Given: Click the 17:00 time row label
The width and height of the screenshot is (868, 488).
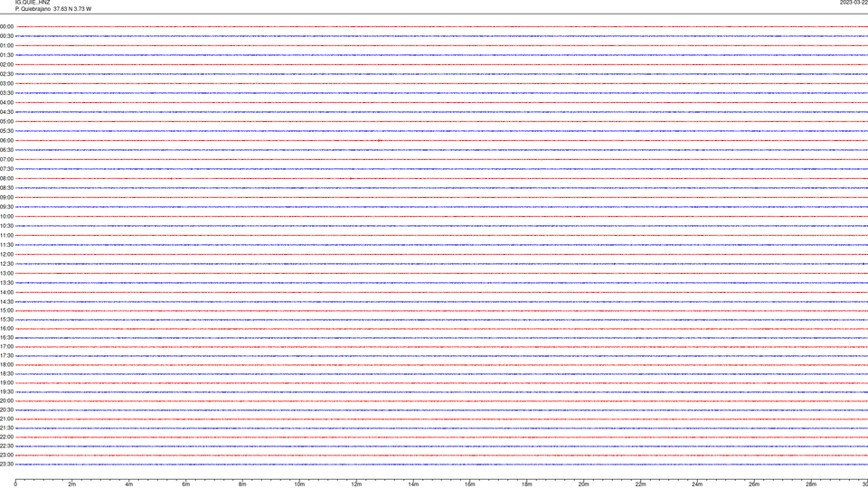Looking at the screenshot, I should (6, 347).
